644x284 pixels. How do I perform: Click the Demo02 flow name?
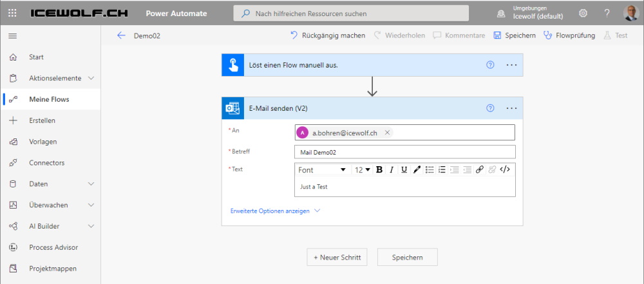[147, 36]
